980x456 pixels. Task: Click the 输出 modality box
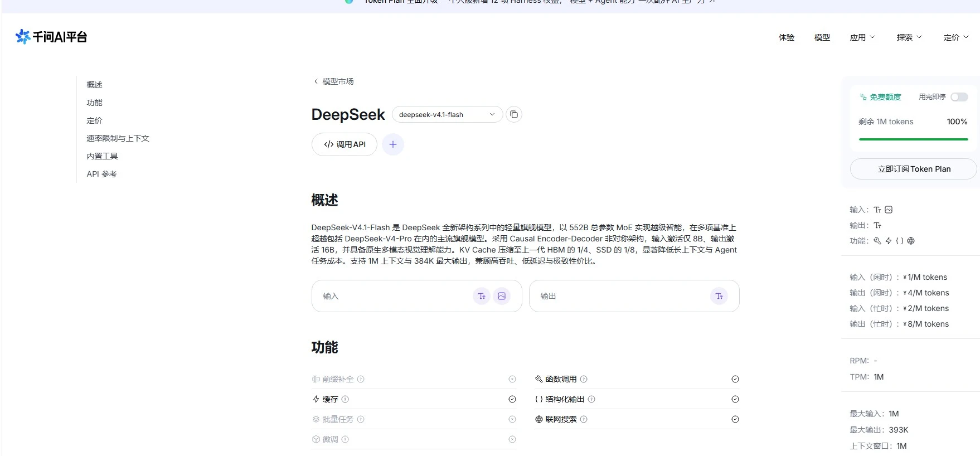(x=634, y=296)
